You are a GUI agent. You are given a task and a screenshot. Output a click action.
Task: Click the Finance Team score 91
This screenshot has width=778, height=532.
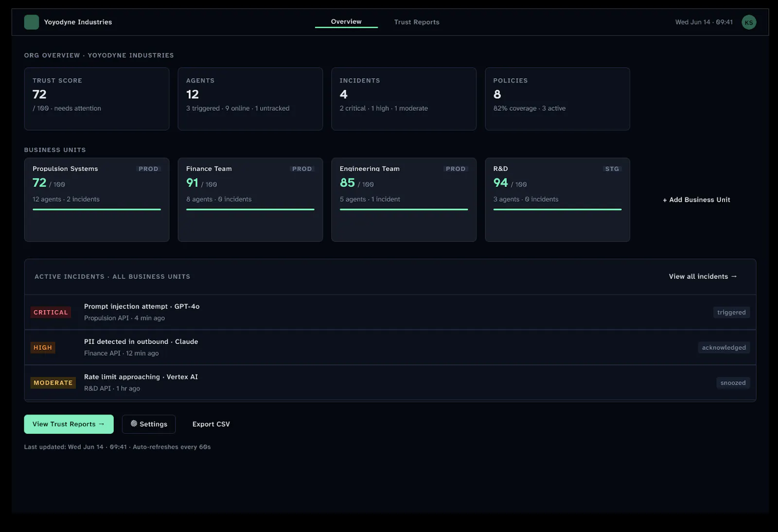[x=192, y=183]
